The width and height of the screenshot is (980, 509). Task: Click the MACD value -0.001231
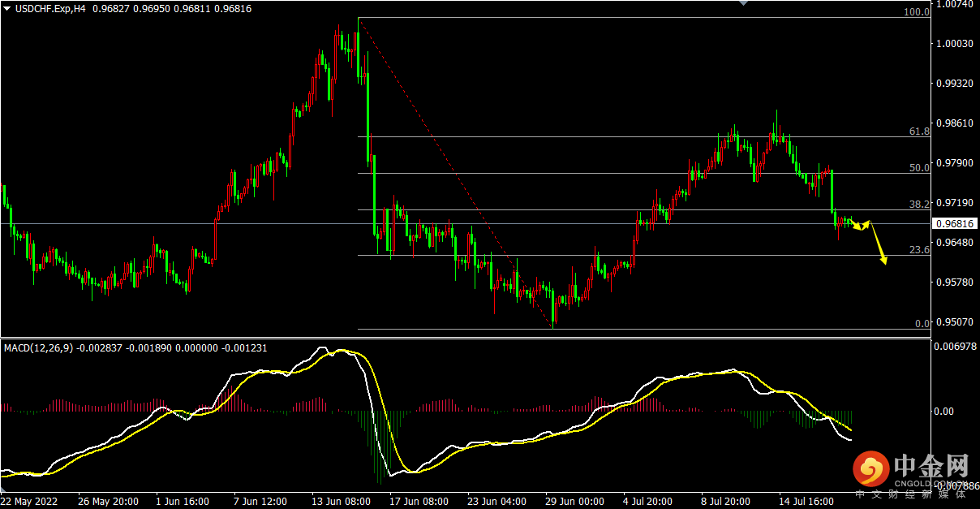[244, 347]
